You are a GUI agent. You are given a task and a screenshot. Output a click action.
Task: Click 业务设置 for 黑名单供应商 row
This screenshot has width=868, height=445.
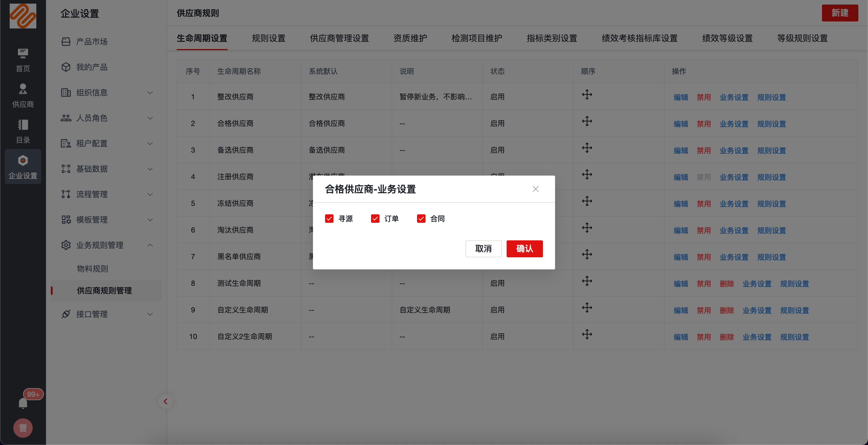click(734, 257)
